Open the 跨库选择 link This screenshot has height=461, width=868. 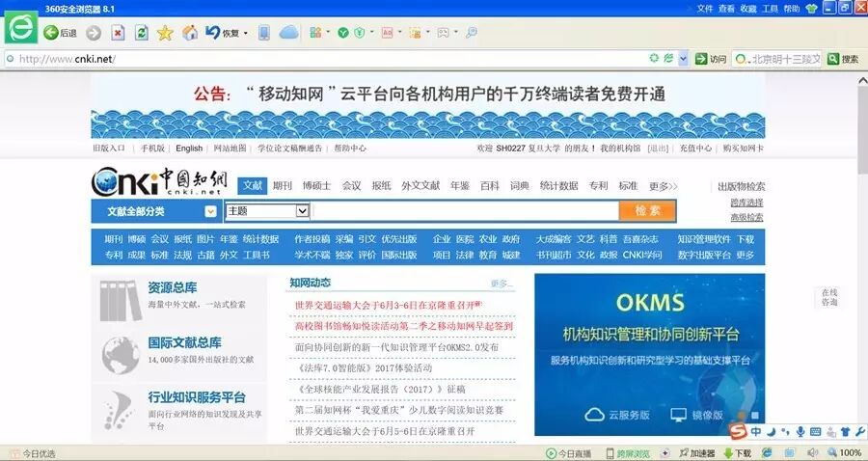tap(746, 203)
